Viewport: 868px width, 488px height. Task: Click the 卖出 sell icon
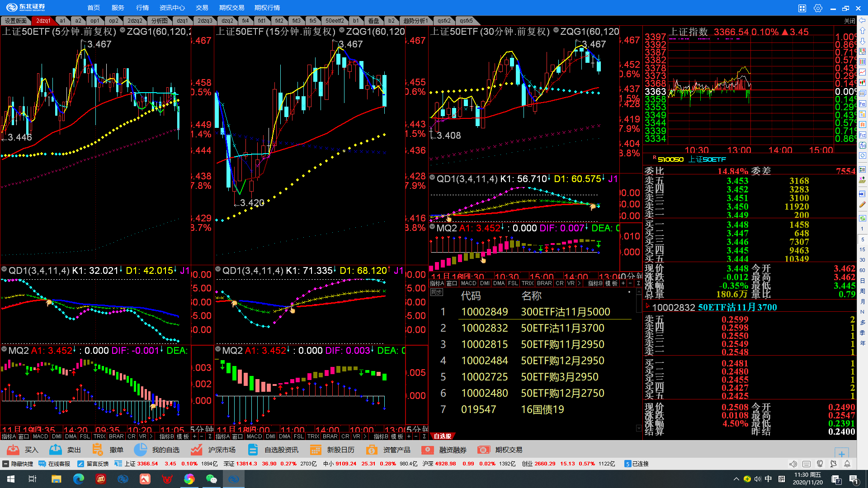tap(56, 450)
